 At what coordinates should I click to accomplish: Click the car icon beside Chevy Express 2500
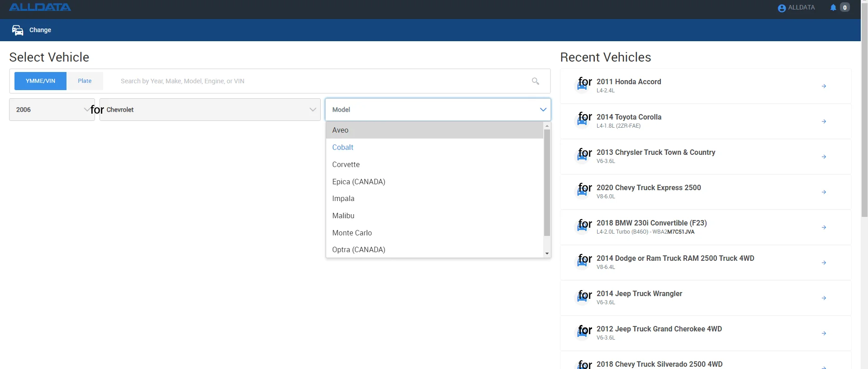click(582, 192)
